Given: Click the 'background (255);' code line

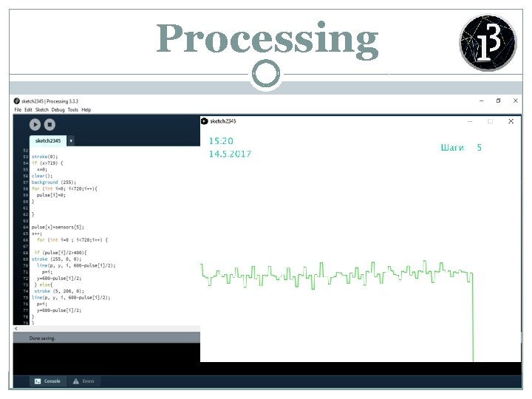Looking at the screenshot, I should (x=54, y=183).
